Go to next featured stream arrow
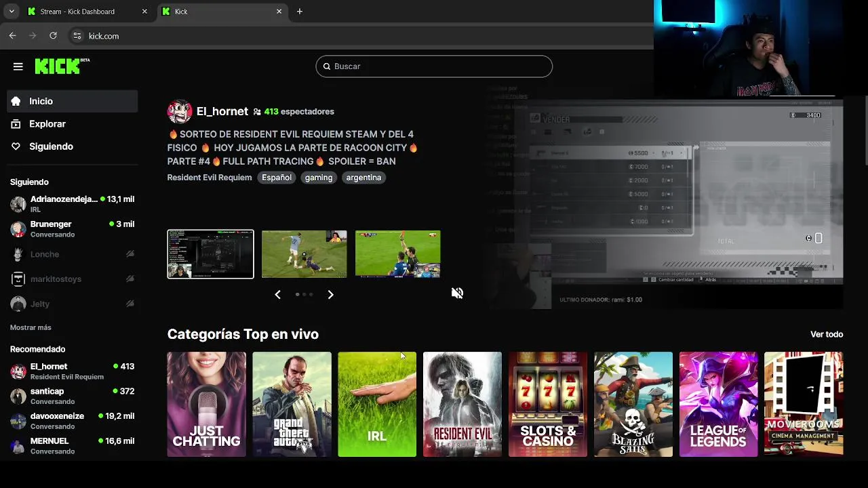868x488 pixels. tap(330, 294)
